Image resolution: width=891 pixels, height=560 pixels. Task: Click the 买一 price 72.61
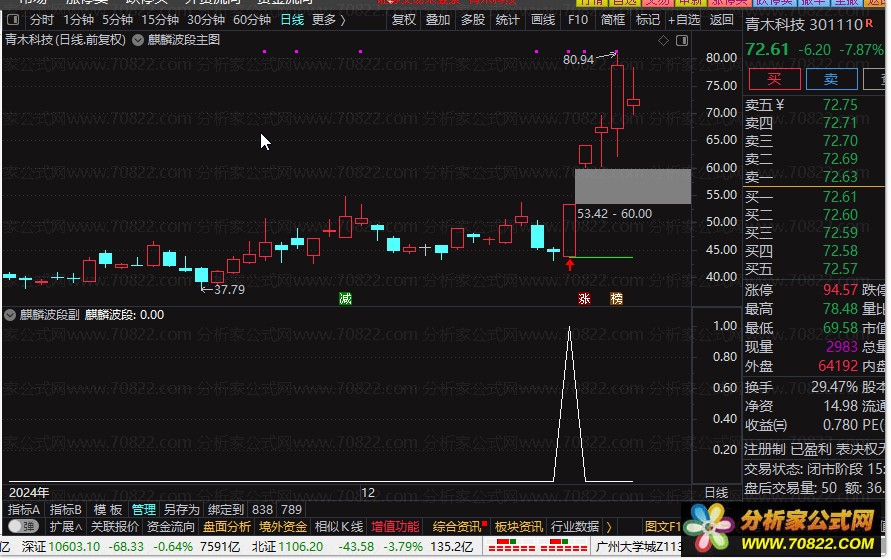[840, 197]
